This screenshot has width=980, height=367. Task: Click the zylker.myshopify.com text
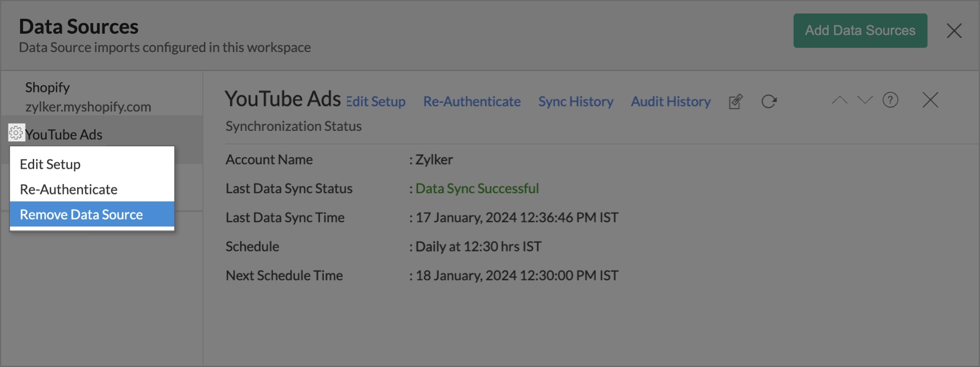click(88, 106)
